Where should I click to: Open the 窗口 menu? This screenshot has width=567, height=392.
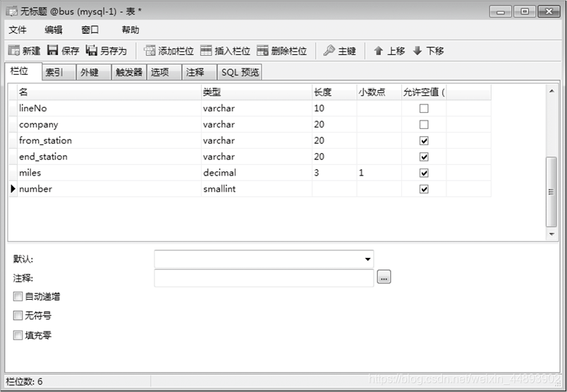(90, 30)
